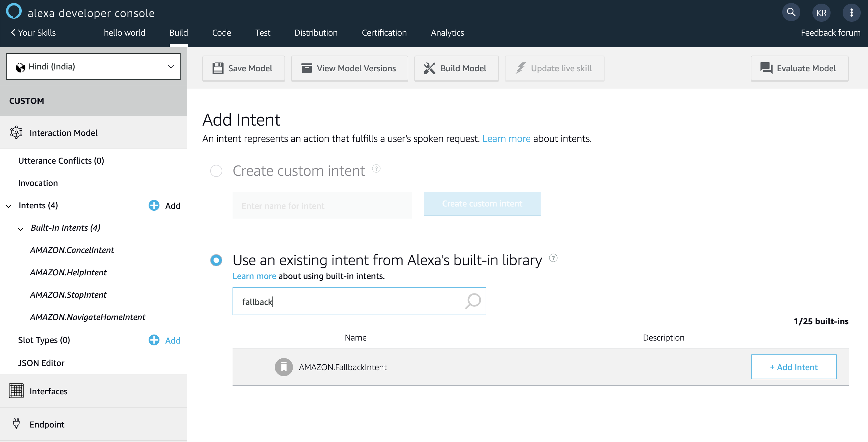Open the Learn more link about built-in intents

254,276
